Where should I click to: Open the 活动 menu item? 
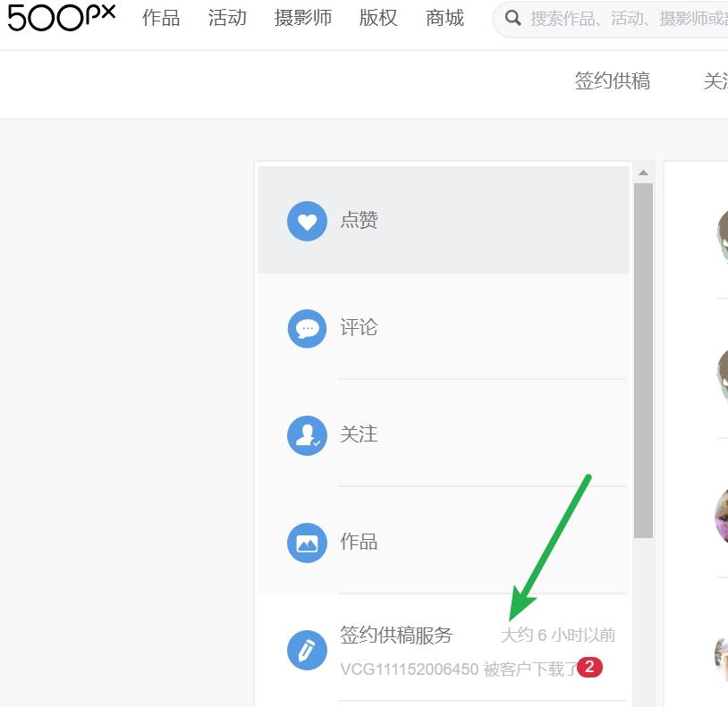click(227, 18)
